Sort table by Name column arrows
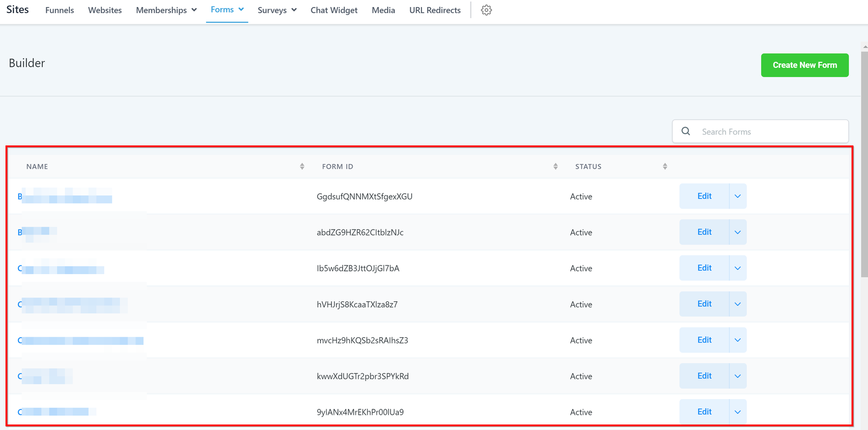Screen dimensions: 868x430 click(302, 167)
